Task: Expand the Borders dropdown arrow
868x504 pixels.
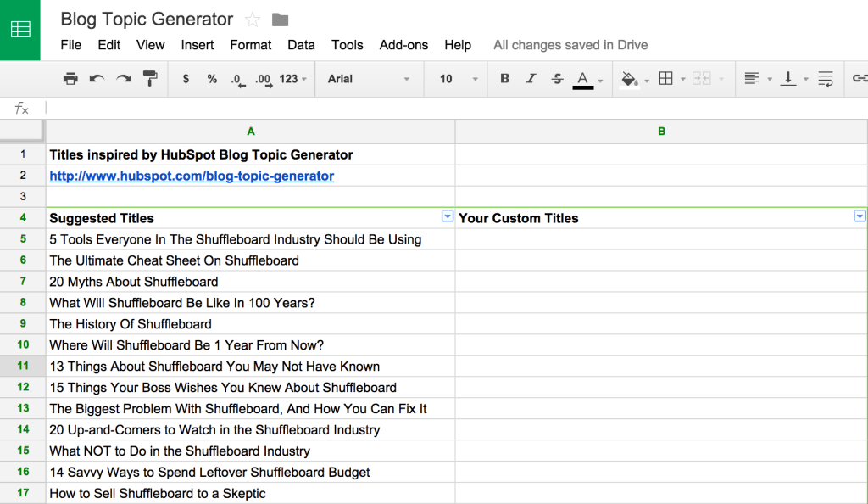Action: click(x=683, y=79)
